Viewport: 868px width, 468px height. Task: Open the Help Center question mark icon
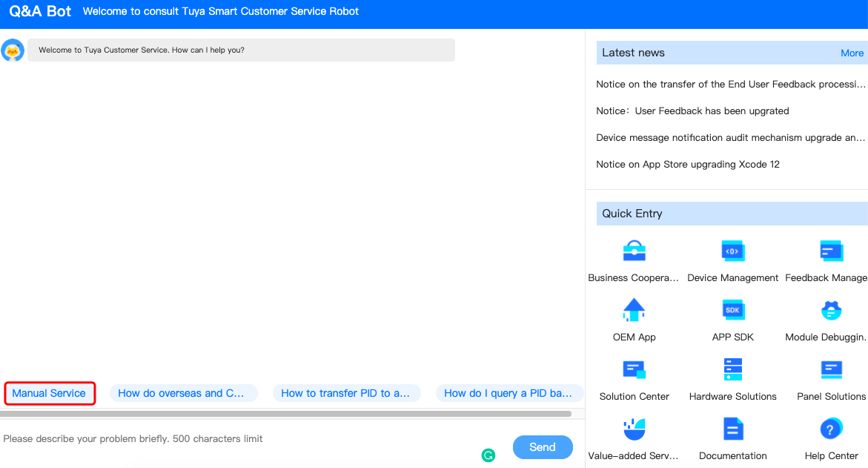[831, 429]
